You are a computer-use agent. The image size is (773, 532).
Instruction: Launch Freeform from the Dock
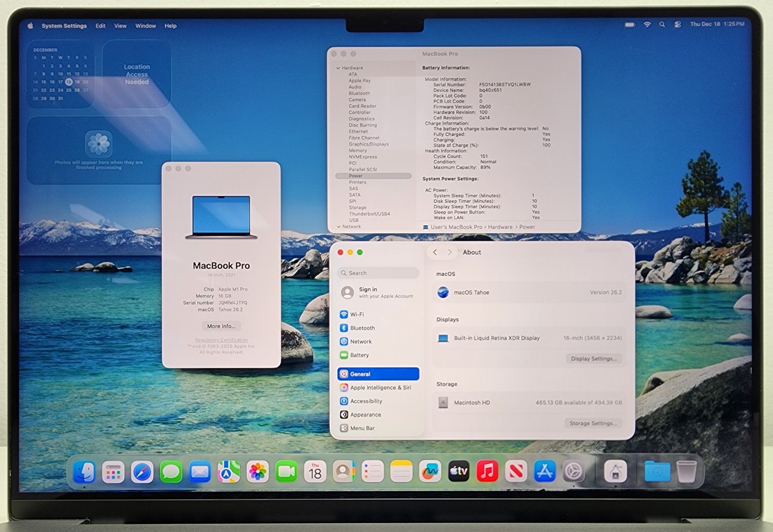(x=430, y=472)
